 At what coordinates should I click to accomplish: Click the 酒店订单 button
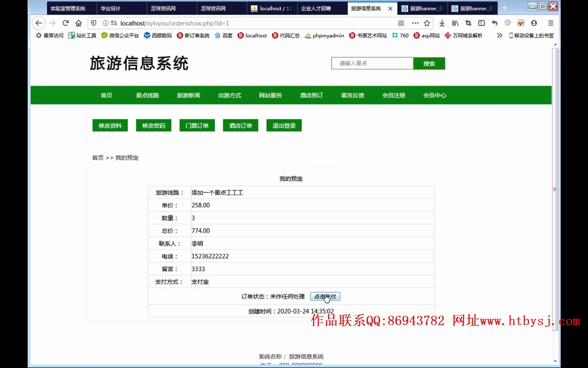[x=241, y=125]
